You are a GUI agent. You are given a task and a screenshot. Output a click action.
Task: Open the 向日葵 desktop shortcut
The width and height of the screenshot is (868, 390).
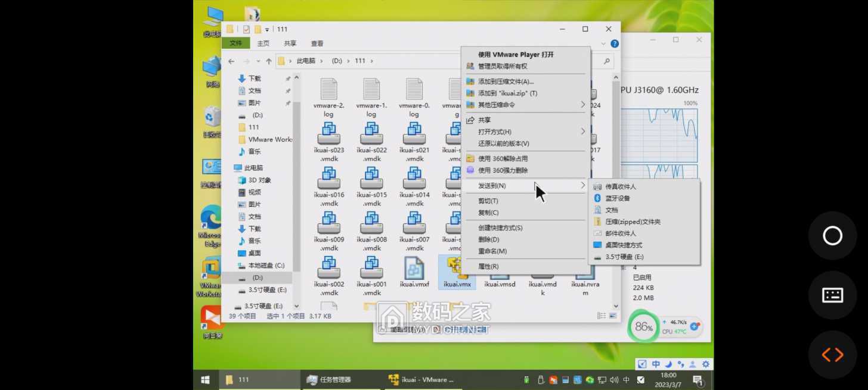tap(212, 322)
